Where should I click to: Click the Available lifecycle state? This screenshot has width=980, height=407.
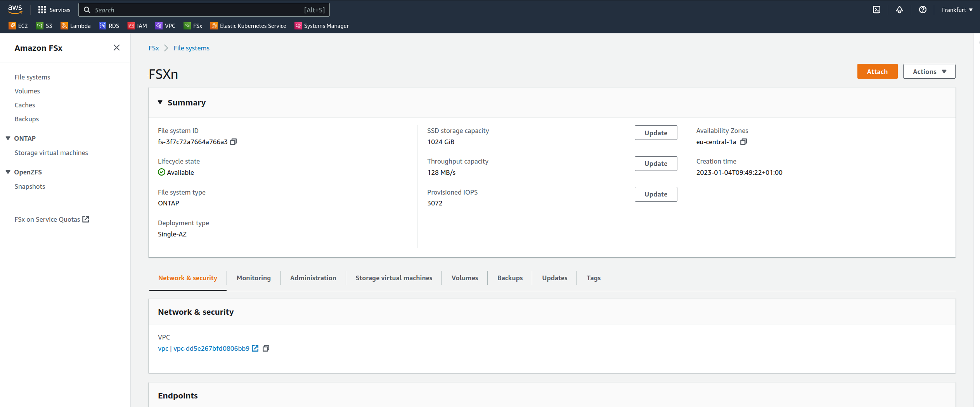click(176, 172)
